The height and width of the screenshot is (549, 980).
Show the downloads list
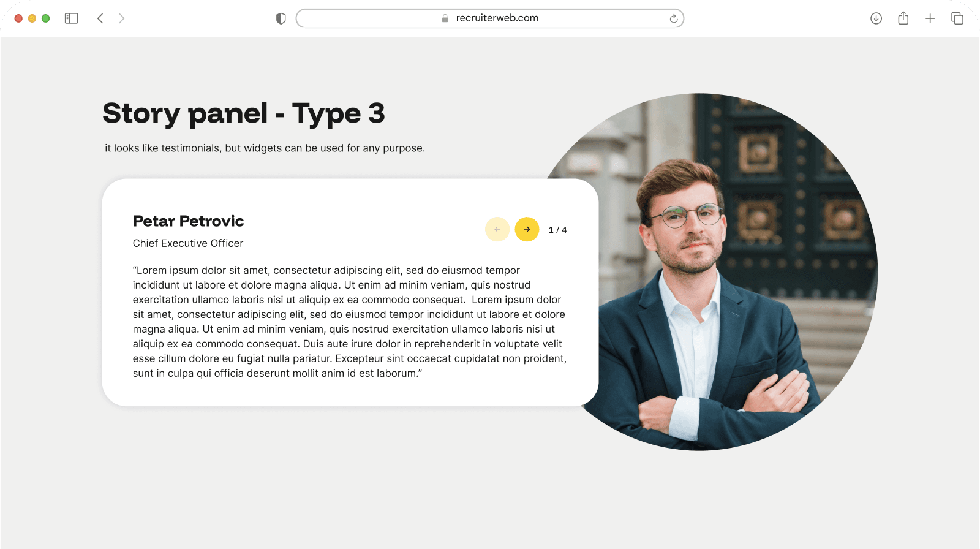click(x=876, y=18)
